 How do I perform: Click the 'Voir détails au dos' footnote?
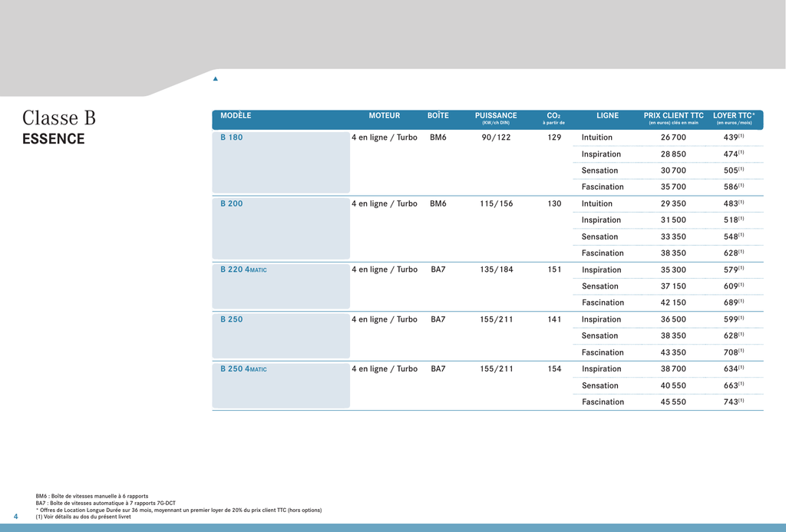(x=83, y=517)
